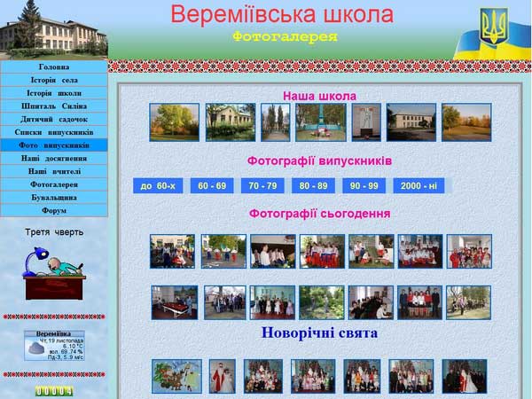This screenshot has height=399, width=532.
Task: Open first Новорічні свята thumbnail
Action: [176, 376]
